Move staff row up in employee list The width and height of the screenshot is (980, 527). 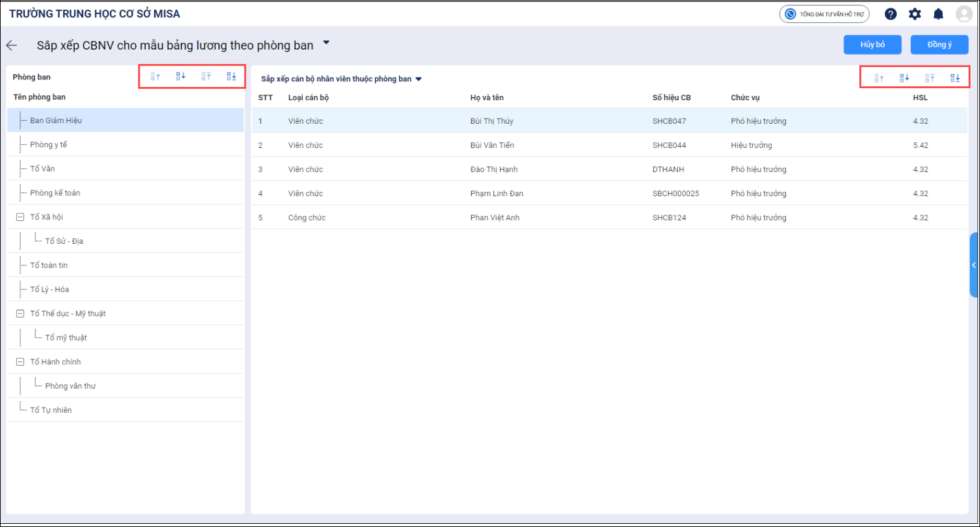coord(879,78)
